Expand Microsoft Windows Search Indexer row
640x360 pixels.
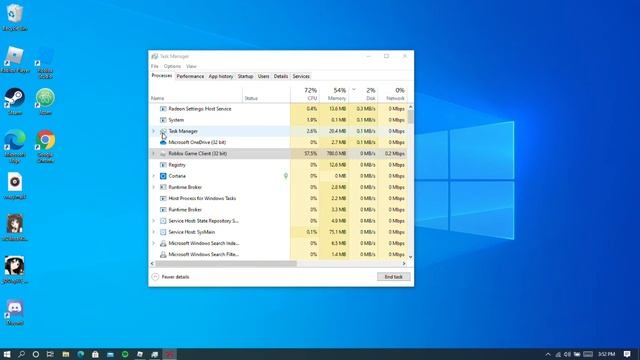tap(154, 243)
